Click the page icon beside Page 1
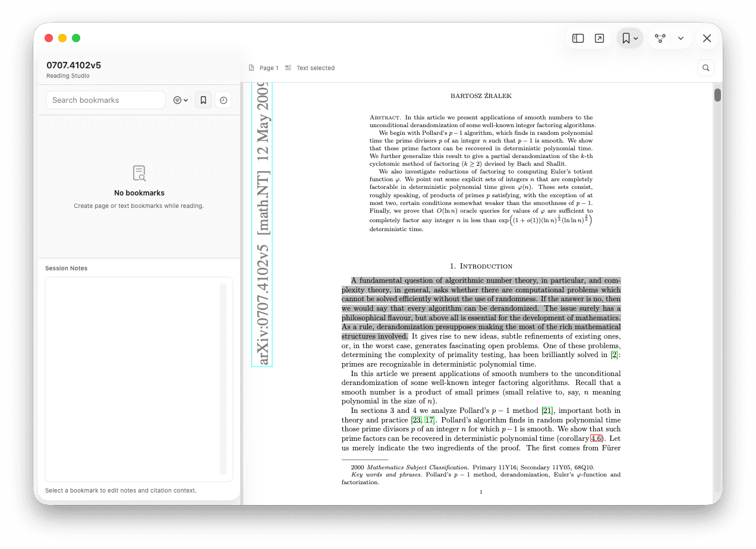Screen dimensions: 756x549 pos(252,68)
